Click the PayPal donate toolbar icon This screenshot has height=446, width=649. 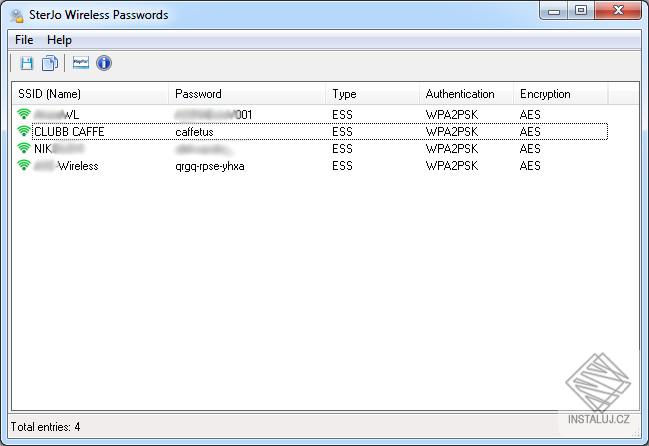[81, 63]
